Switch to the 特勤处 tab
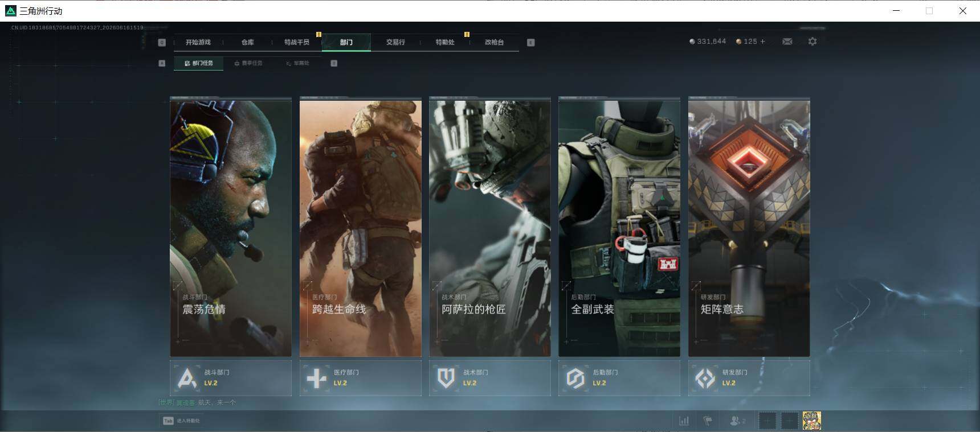 tap(445, 42)
